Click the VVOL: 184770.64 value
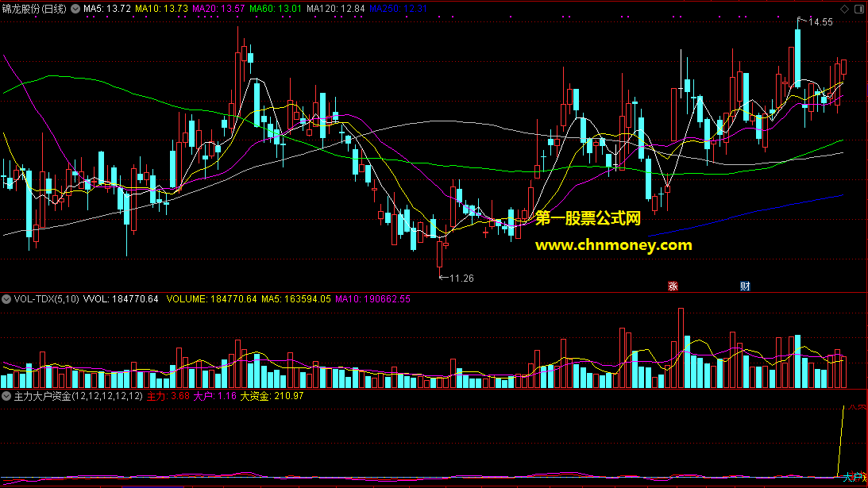Screen dimensions: 868x488 (x=121, y=299)
